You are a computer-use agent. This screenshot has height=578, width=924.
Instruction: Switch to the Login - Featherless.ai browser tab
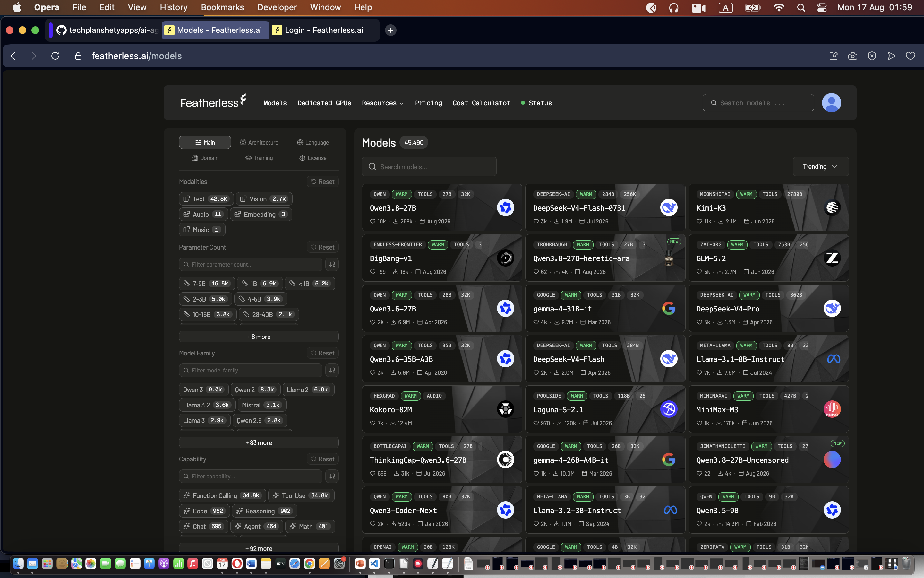click(x=324, y=30)
